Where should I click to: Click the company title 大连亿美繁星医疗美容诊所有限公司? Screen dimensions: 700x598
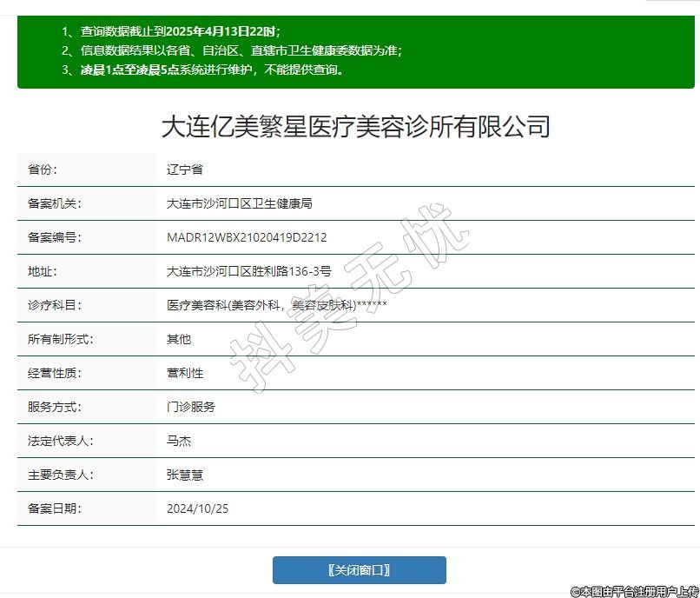point(356,127)
